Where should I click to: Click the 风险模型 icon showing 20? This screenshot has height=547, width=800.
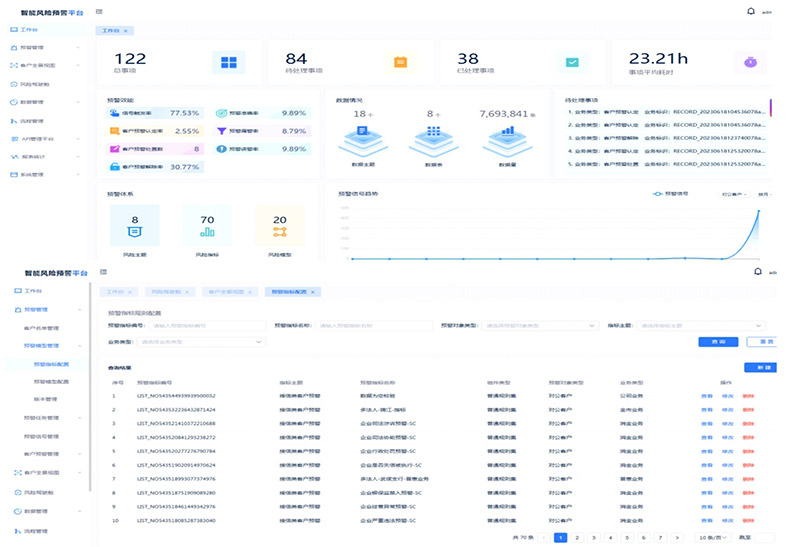[279, 227]
